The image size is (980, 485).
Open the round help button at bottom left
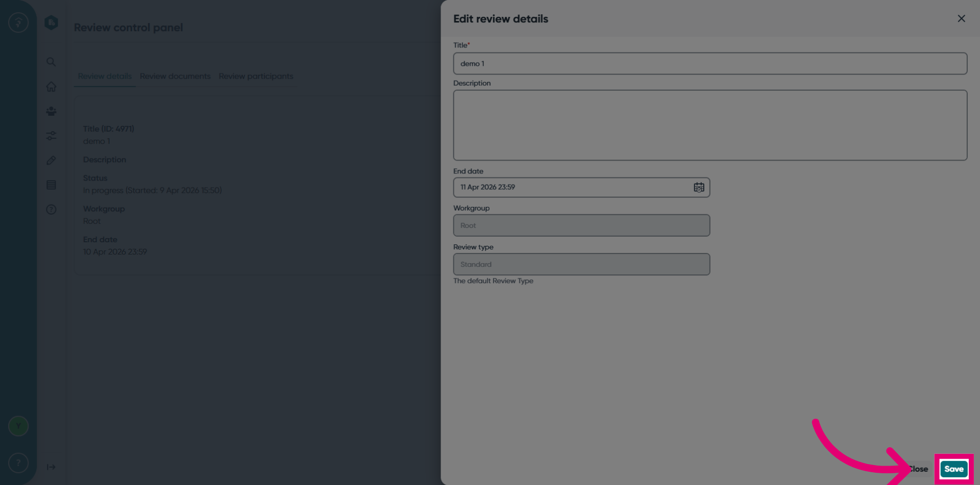pos(18,463)
